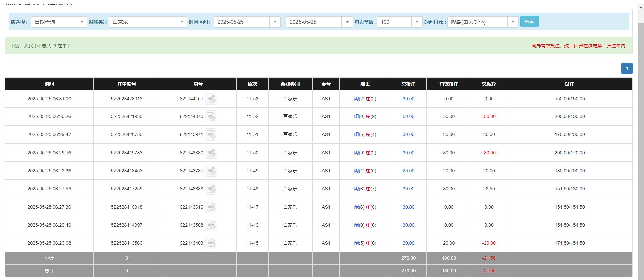Open replay icon next to 622143616

(x=211, y=207)
